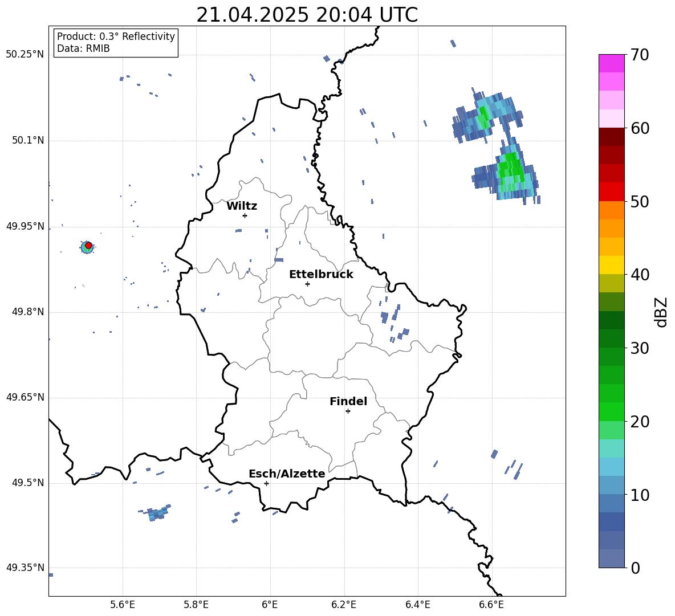Click the 6.2°E longitude label
Viewport: 675px width, 616px height.
pos(344,605)
